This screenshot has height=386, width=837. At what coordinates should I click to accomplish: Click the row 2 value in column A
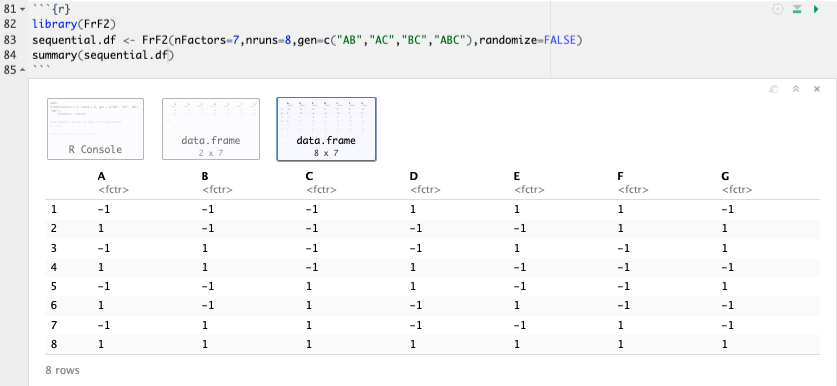[100, 229]
